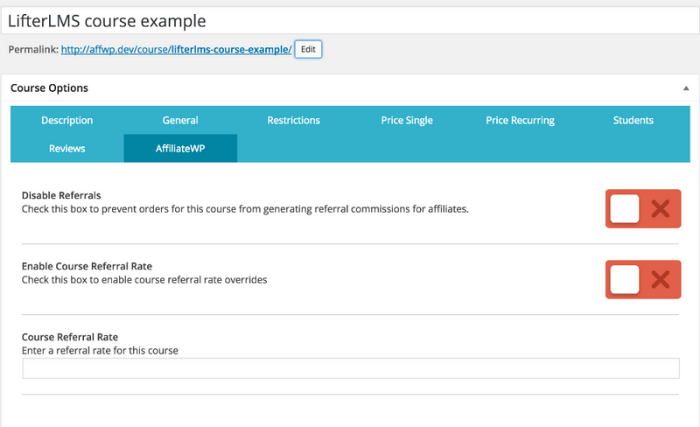The image size is (700, 427).
Task: Click red X icon on Disable Referrals switch
Action: 659,209
